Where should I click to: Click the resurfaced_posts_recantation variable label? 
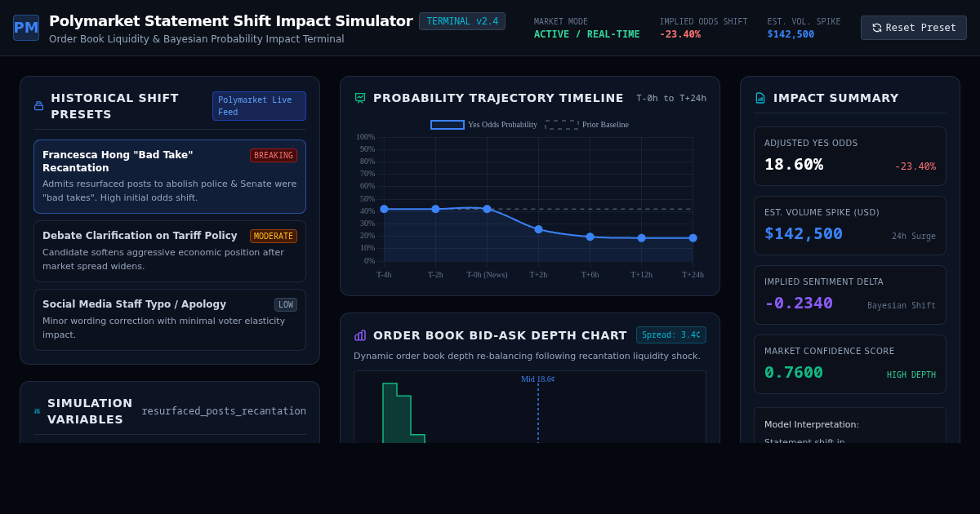pyautogui.click(x=224, y=411)
